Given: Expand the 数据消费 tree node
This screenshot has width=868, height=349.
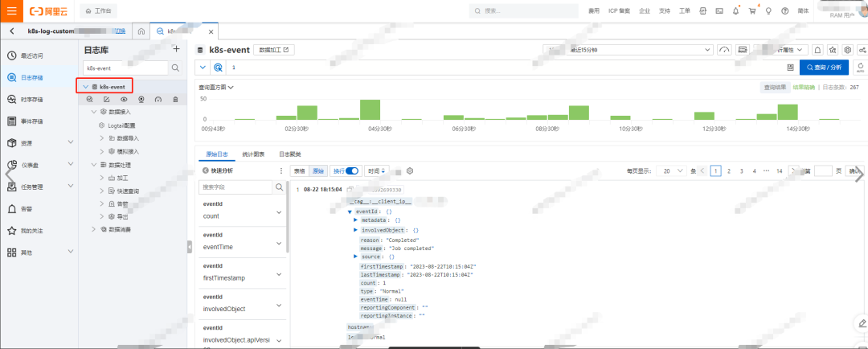Looking at the screenshot, I should (94, 229).
